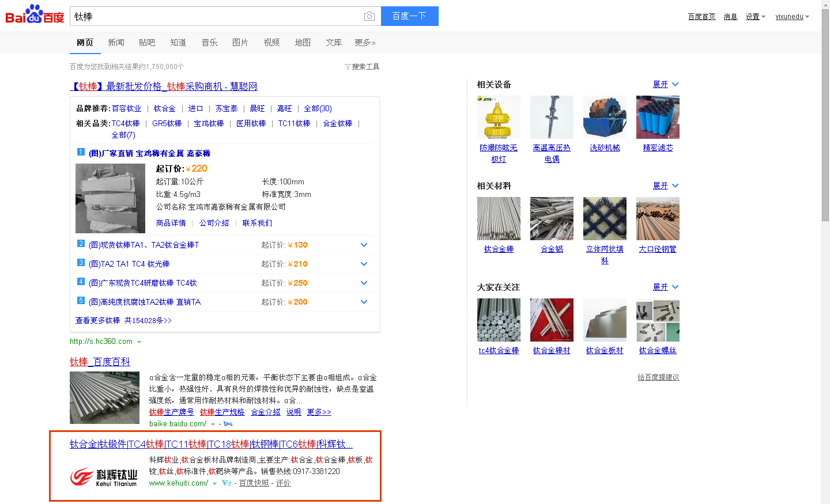The width and height of the screenshot is (830, 504).
Task: Open 钛合金棒 related material thumbnail
Action: (x=499, y=218)
